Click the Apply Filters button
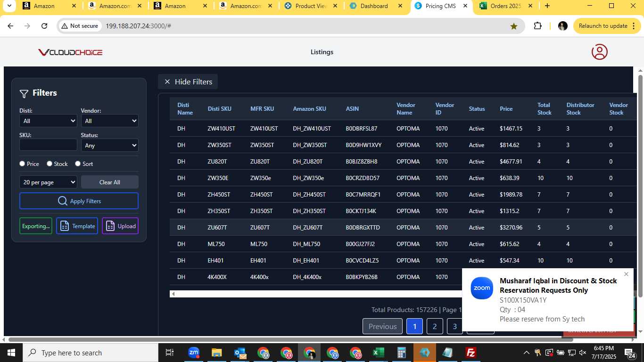The width and height of the screenshot is (644, 362). point(79,201)
